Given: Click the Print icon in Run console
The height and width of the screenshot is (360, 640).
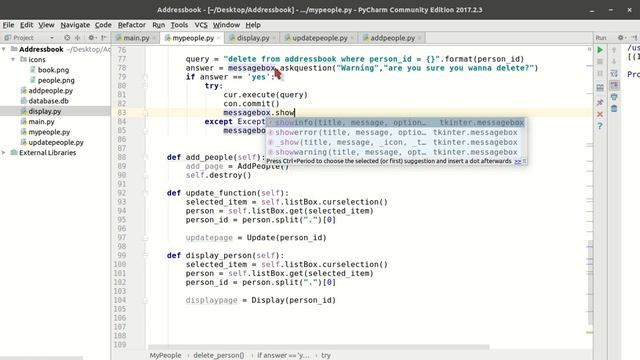Looking at the screenshot, I should pyautogui.click(x=614, y=97).
